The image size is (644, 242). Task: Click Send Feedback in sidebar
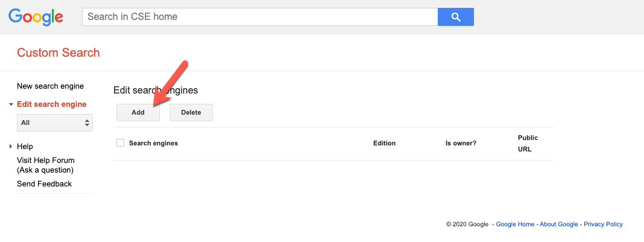tap(44, 184)
